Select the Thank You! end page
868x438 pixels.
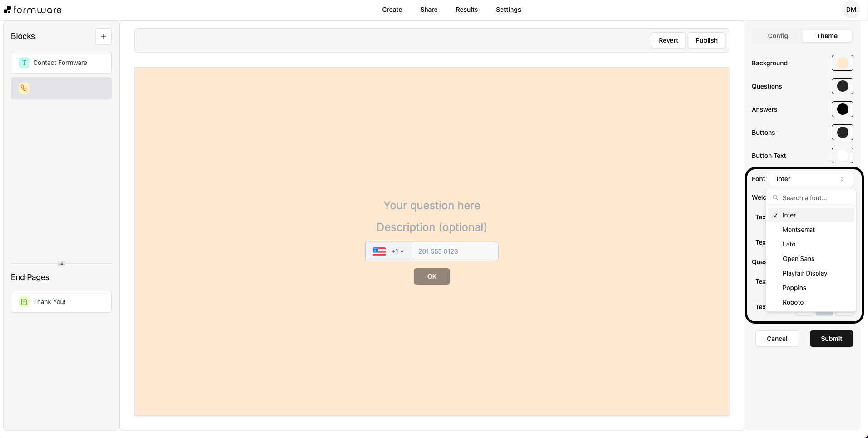[61, 302]
